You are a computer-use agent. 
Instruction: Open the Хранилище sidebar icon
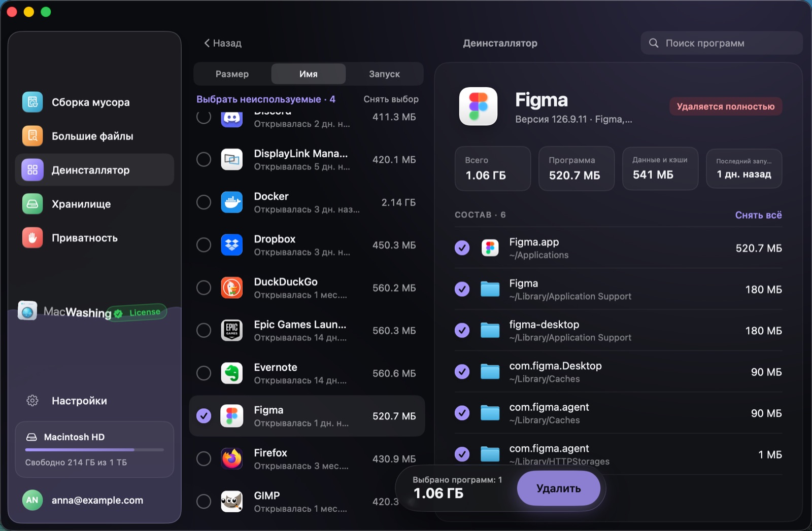coord(32,204)
